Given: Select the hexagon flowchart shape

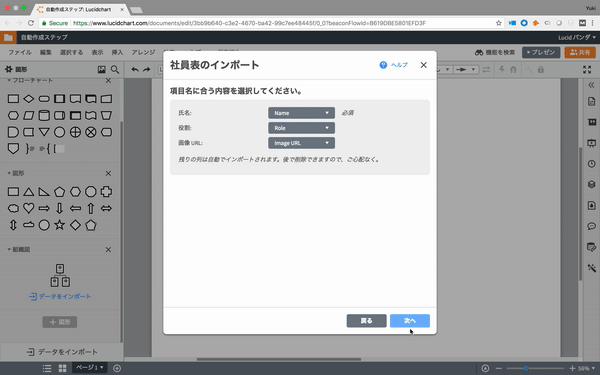Looking at the screenshot, I should 13,115.
